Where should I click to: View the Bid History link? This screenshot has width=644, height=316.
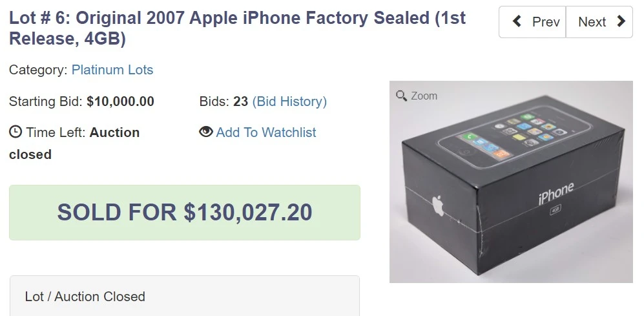coord(289,101)
